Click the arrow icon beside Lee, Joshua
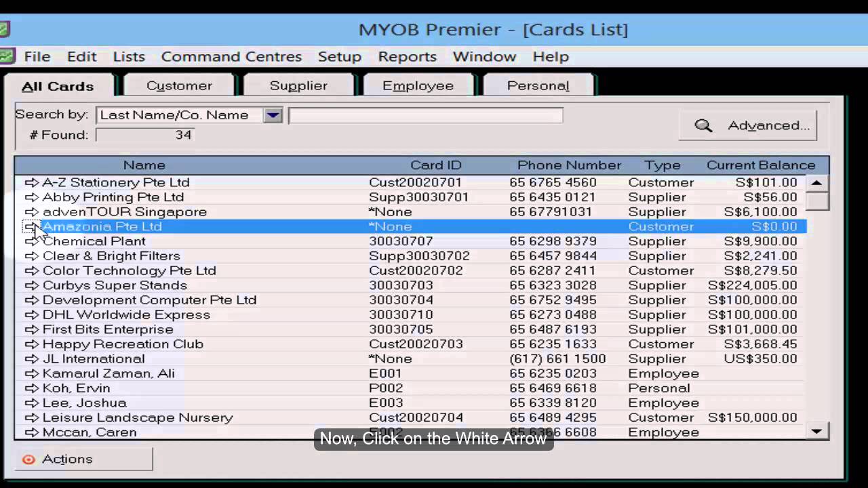Viewport: 868px width, 488px height. [x=32, y=403]
